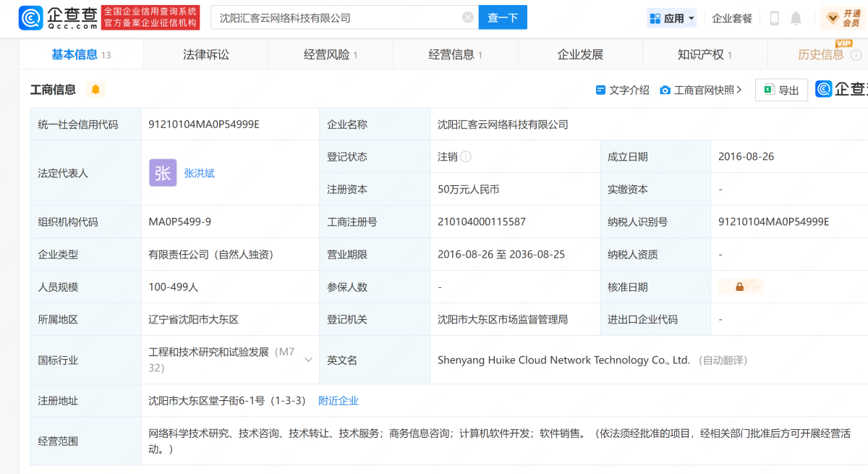Open the 文字介绍 text description

click(622, 90)
